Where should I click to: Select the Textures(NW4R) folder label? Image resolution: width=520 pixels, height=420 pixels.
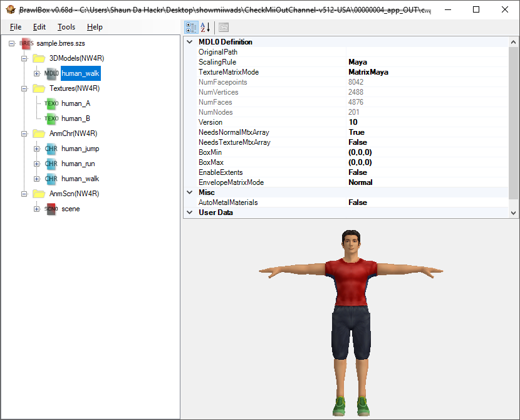click(75, 88)
